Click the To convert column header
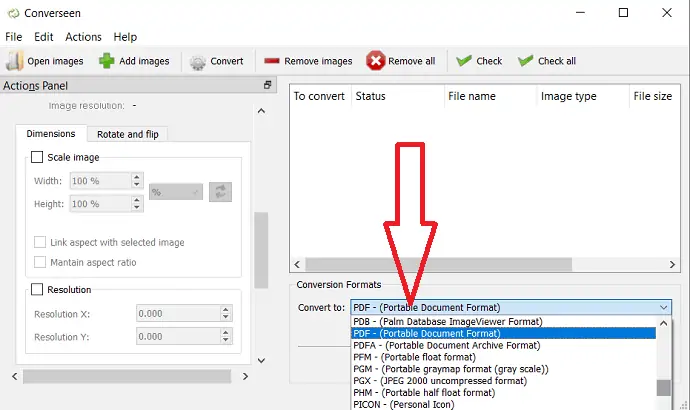 pyautogui.click(x=319, y=96)
